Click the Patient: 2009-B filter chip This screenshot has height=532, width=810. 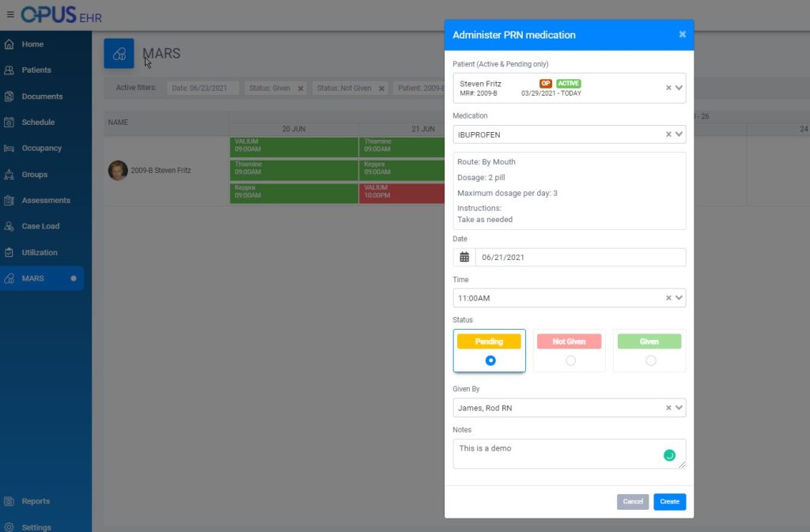click(x=419, y=89)
